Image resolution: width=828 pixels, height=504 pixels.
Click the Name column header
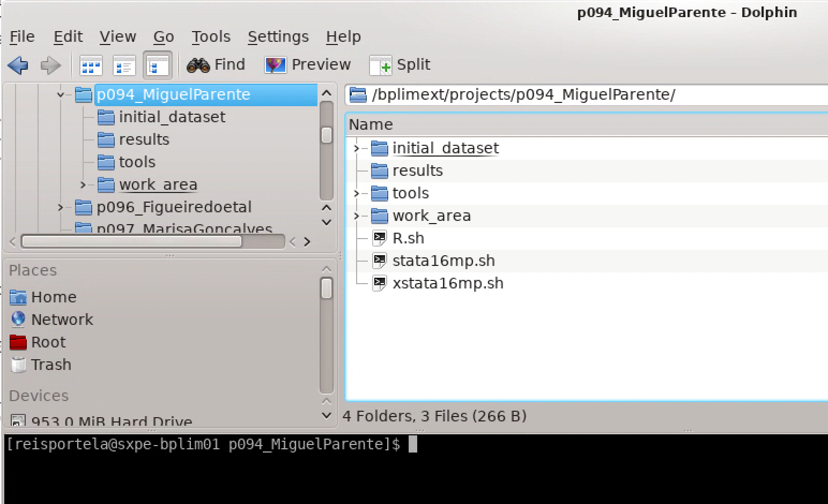pos(371,124)
